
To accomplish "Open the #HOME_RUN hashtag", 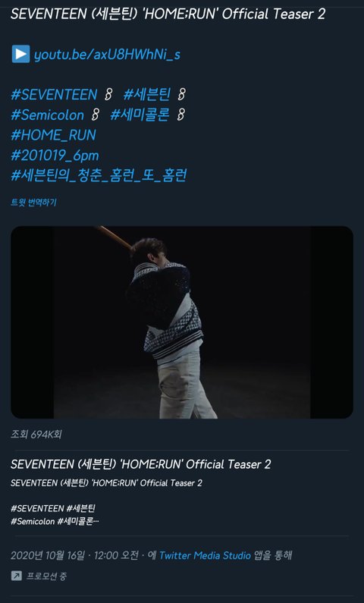I will (53, 135).
